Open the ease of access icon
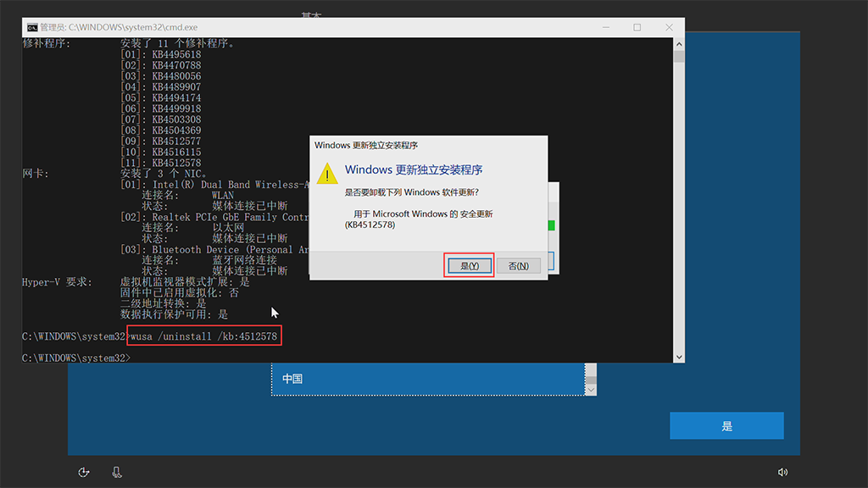868x488 pixels. 84,472
